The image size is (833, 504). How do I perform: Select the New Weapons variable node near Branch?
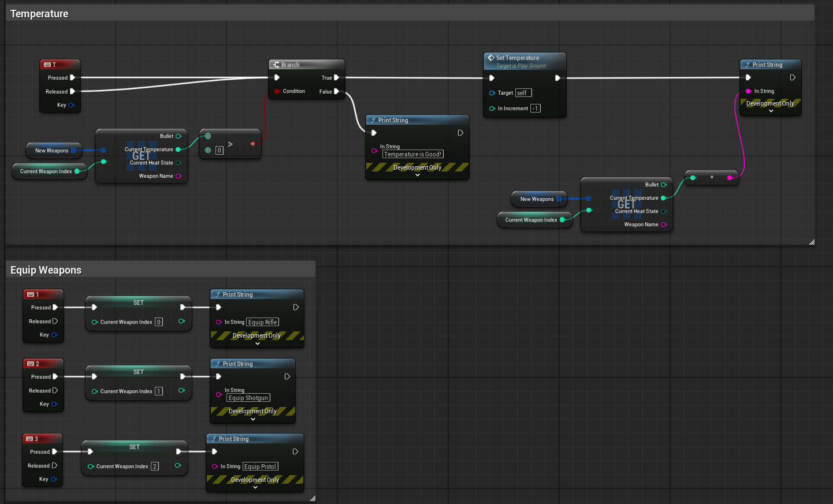tap(52, 151)
